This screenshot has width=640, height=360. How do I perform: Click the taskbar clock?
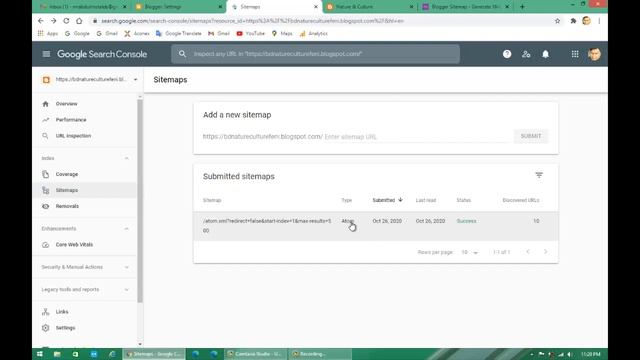point(591,354)
